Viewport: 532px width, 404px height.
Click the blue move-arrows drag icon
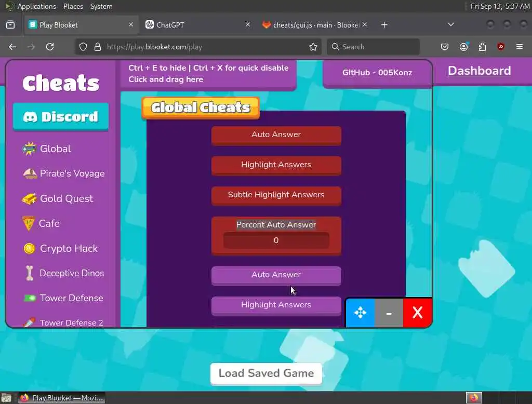pos(360,313)
